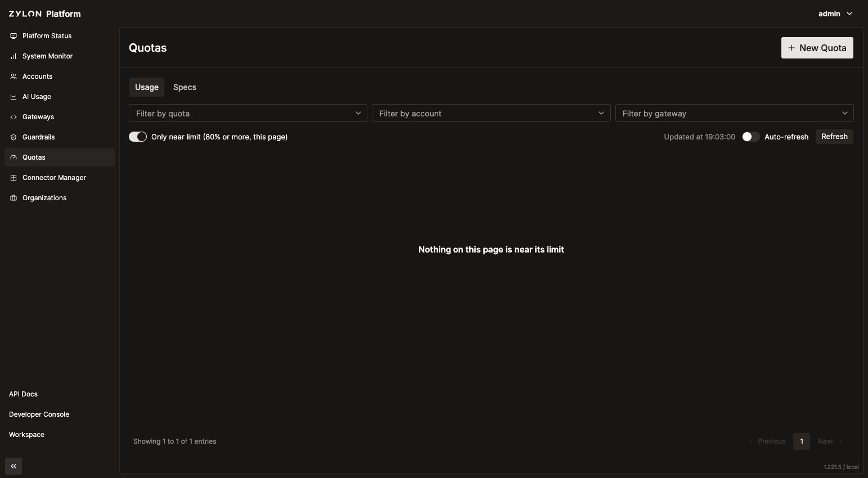The height and width of the screenshot is (478, 868).
Task: Click the Guardrails shield icon
Action: click(x=14, y=137)
